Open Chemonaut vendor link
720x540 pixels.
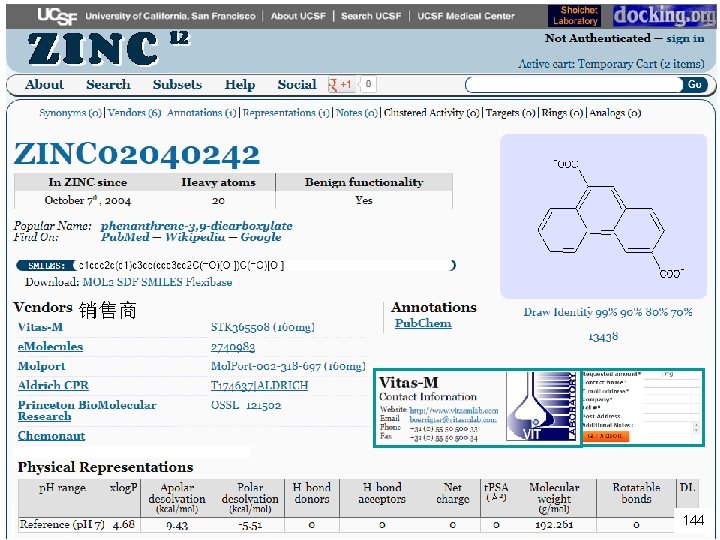(x=51, y=436)
